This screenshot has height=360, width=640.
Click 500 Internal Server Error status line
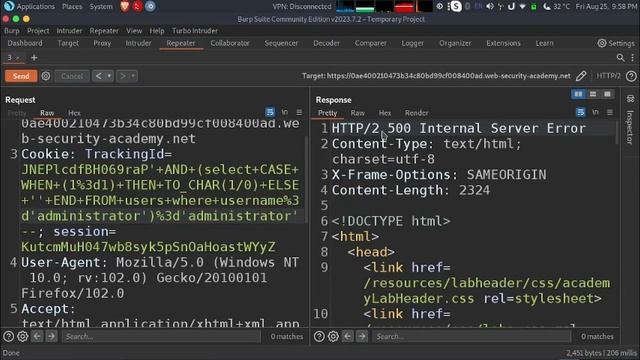[487, 129]
